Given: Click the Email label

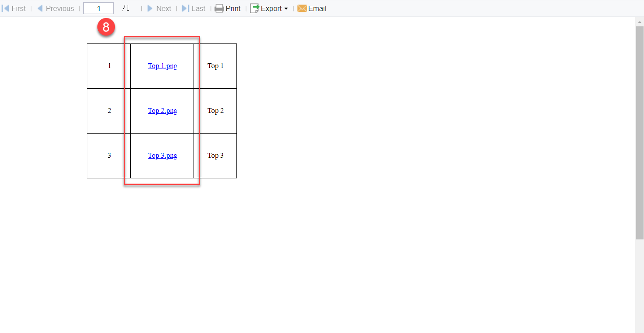Looking at the screenshot, I should pyautogui.click(x=317, y=8).
